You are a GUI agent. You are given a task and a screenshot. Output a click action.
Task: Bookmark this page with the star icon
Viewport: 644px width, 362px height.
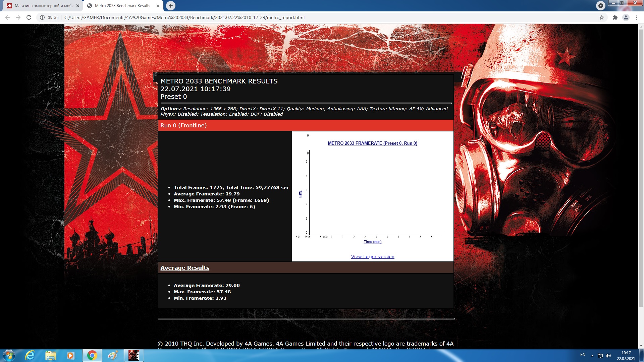click(x=602, y=17)
